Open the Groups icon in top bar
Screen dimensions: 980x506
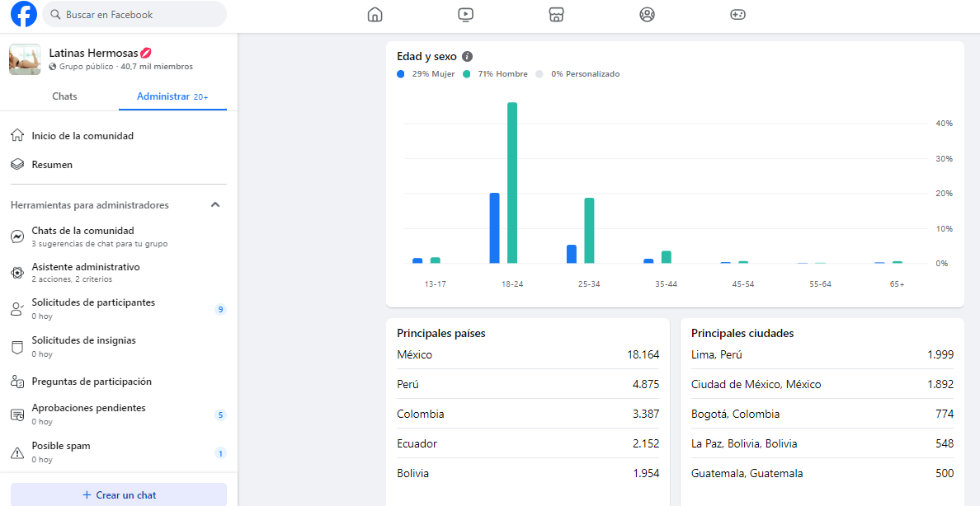[647, 14]
